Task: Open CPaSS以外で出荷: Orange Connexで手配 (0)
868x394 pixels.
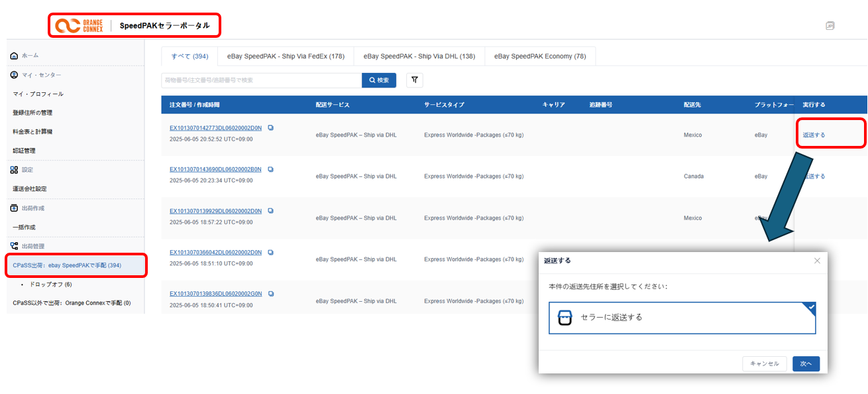Action: click(x=72, y=303)
